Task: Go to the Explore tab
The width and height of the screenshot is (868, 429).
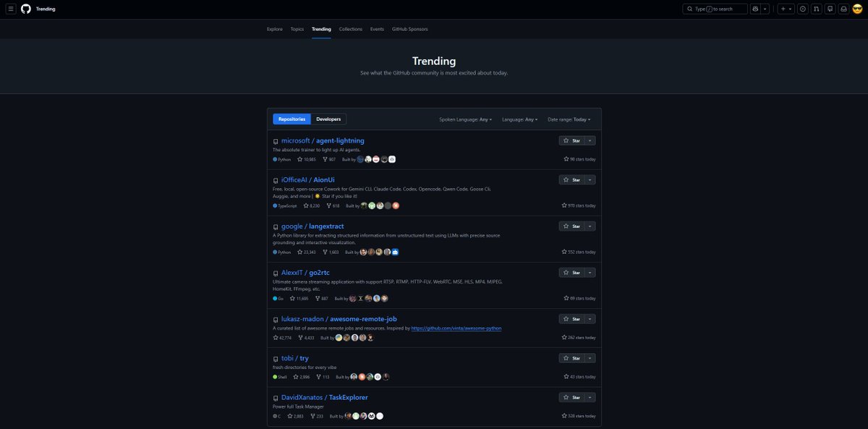Action: tap(275, 29)
